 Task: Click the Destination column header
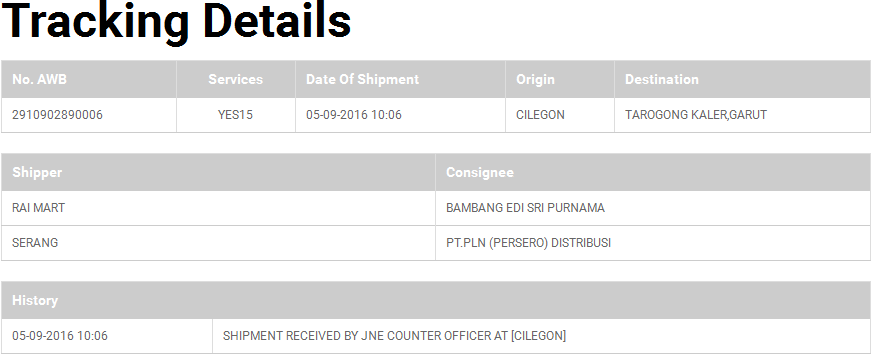pos(662,79)
